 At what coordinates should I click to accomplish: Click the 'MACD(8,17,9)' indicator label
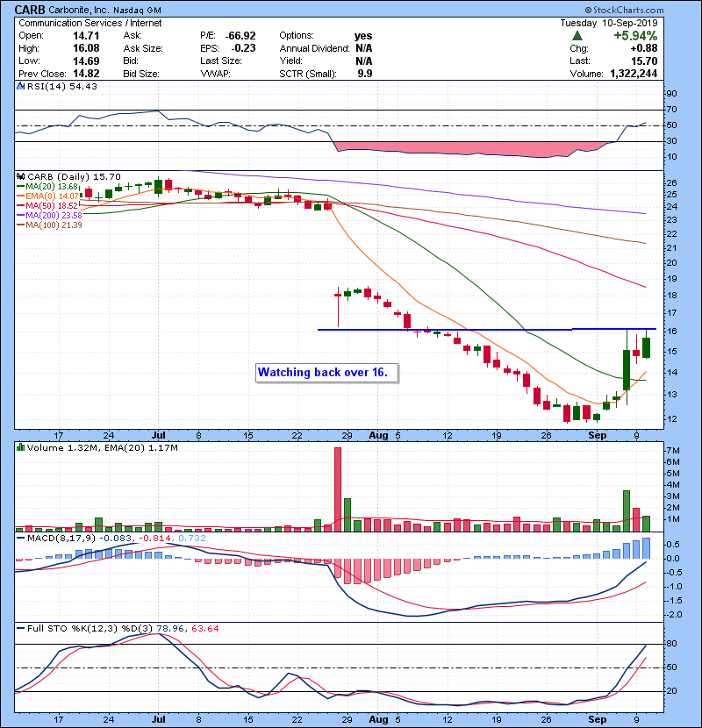click(61, 539)
